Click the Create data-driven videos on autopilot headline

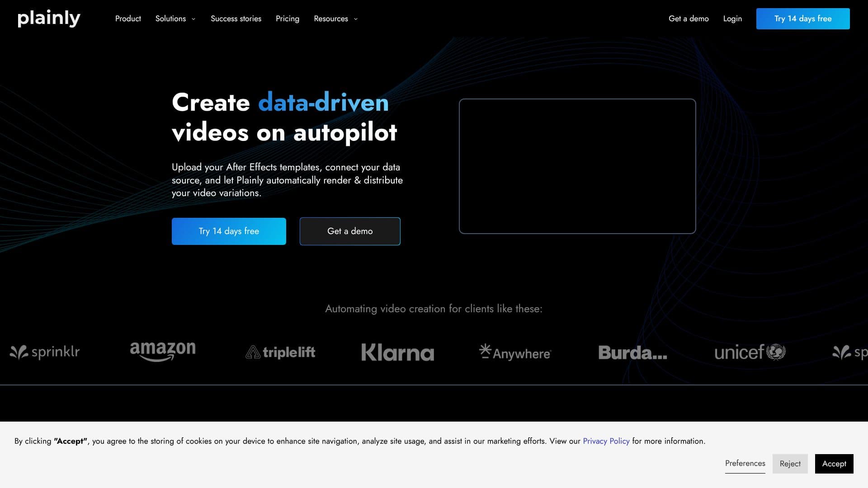point(284,117)
